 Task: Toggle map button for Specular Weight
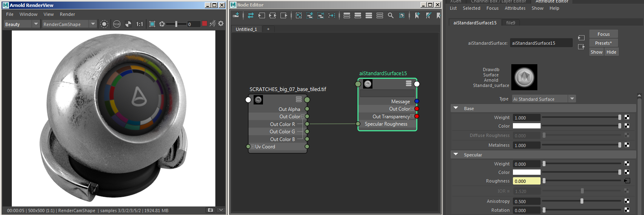coord(627,164)
